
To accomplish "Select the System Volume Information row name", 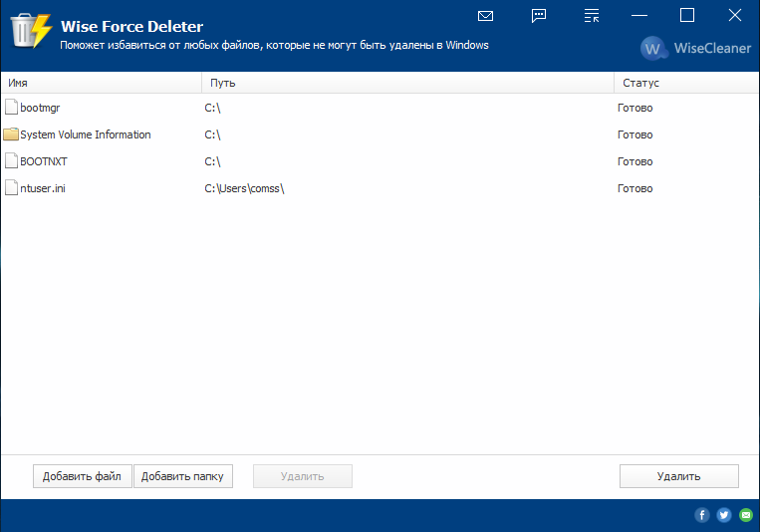I will tap(86, 134).
